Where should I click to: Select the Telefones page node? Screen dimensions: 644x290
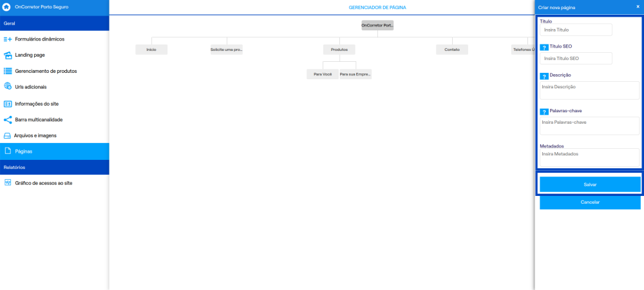(x=523, y=50)
